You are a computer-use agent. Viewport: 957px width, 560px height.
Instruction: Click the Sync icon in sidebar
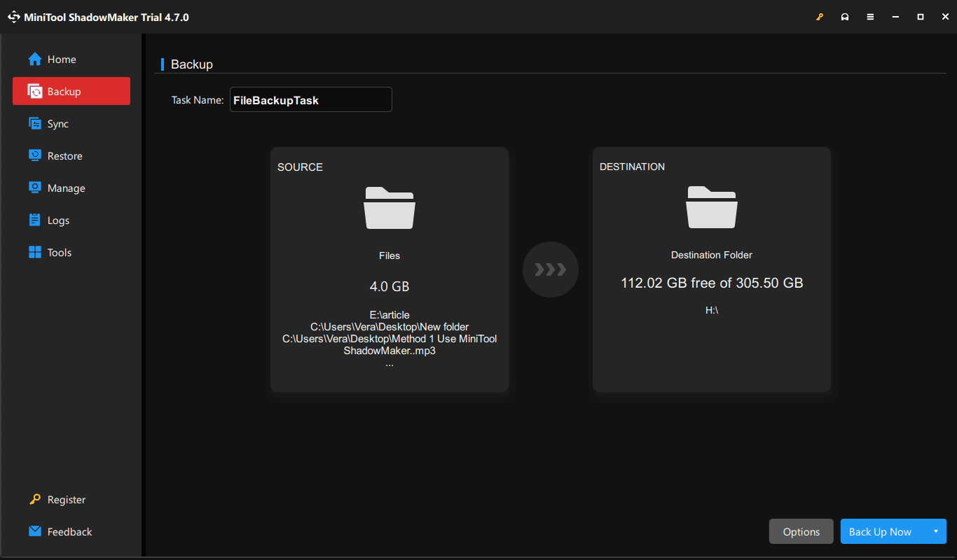[x=35, y=124]
